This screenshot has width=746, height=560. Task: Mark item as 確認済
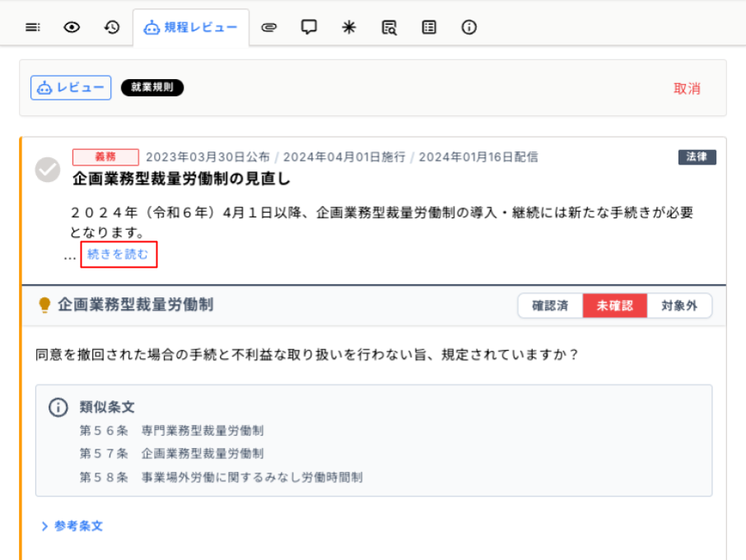[x=550, y=306]
